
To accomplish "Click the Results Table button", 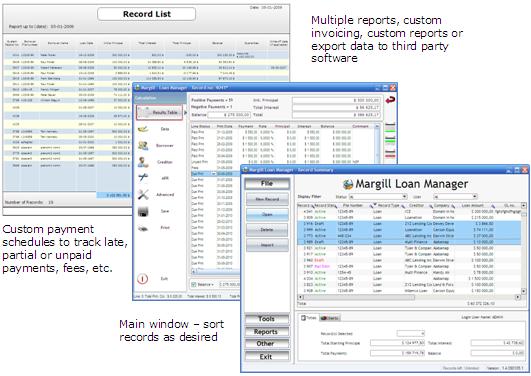I will (160, 112).
